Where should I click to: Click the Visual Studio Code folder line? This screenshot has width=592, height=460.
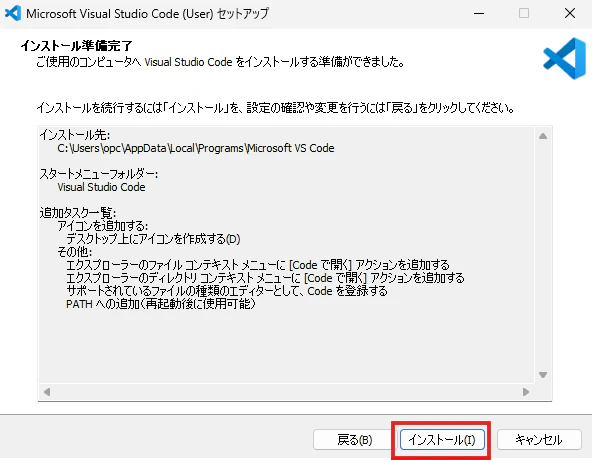coord(101,187)
